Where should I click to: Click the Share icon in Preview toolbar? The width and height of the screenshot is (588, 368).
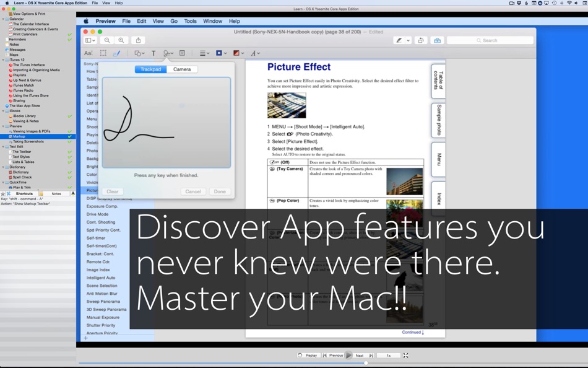(139, 40)
